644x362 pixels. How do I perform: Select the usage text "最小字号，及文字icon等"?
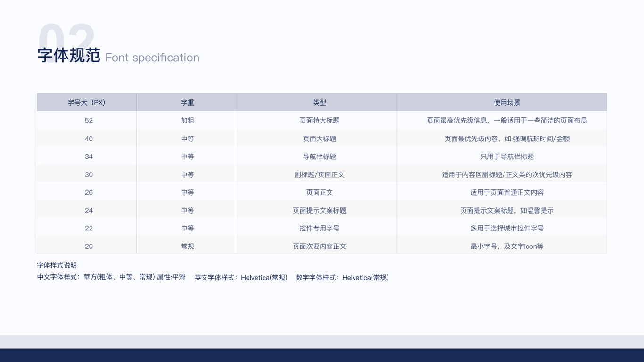(507, 246)
